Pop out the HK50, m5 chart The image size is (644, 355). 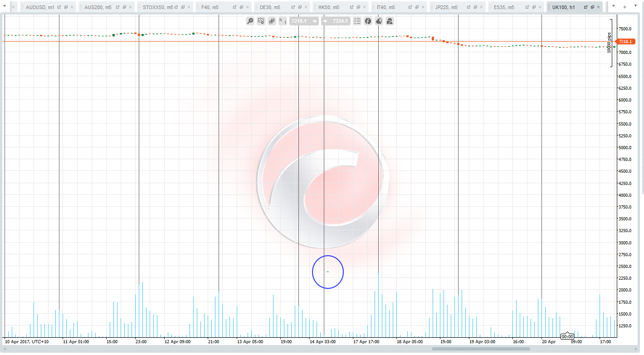click(352, 7)
